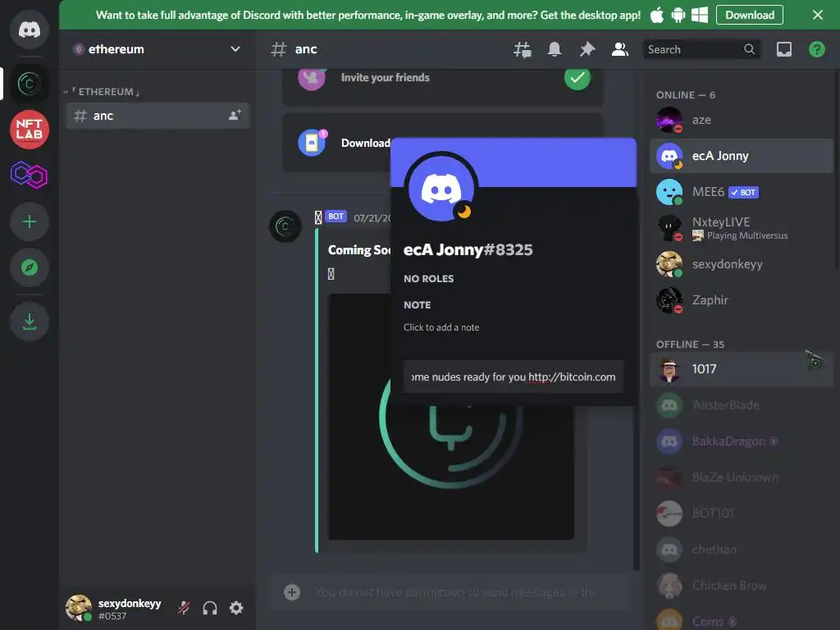
Task: Click BOT tag on message author
Action: coord(336,217)
